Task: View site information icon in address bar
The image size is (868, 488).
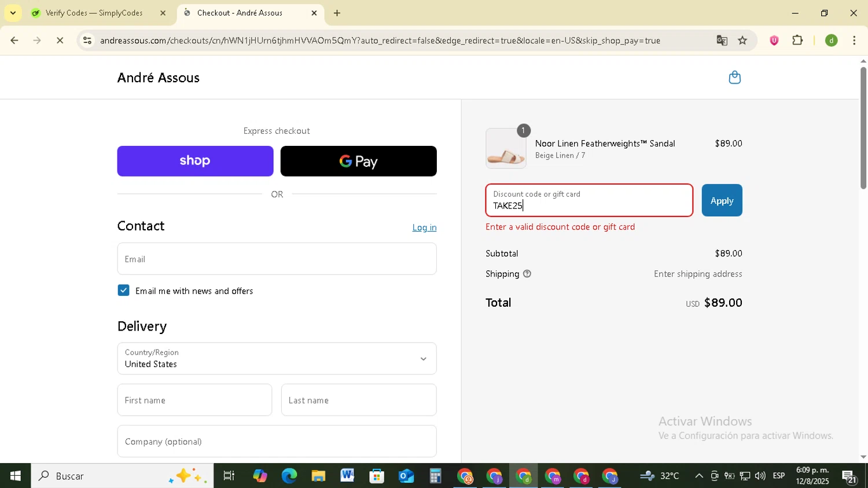Action: pyautogui.click(x=87, y=41)
